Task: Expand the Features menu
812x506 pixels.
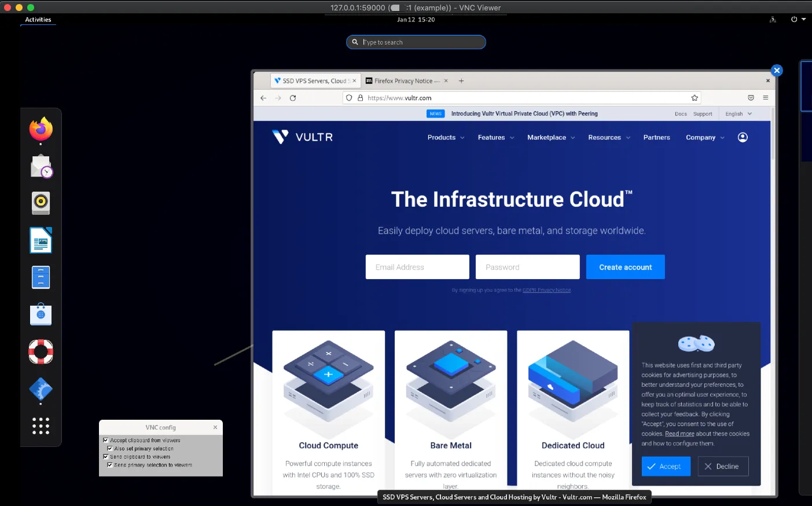Action: click(x=496, y=137)
